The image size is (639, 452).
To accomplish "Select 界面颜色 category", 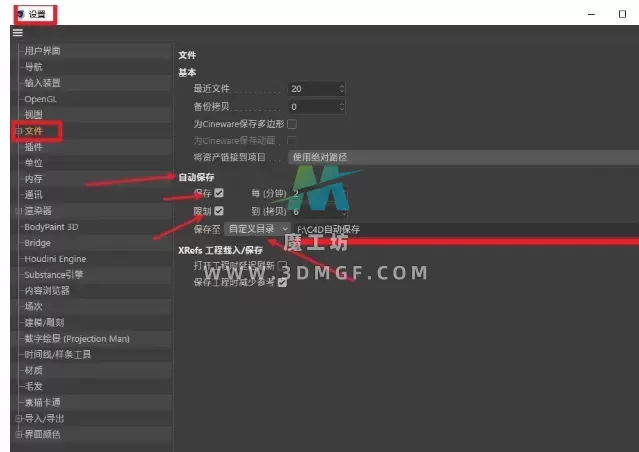I will 42,434.
